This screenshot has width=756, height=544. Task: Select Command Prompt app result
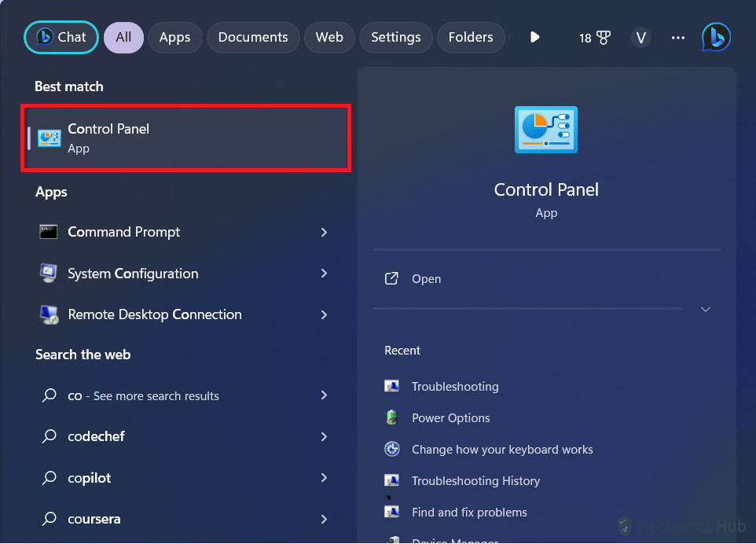pos(186,232)
